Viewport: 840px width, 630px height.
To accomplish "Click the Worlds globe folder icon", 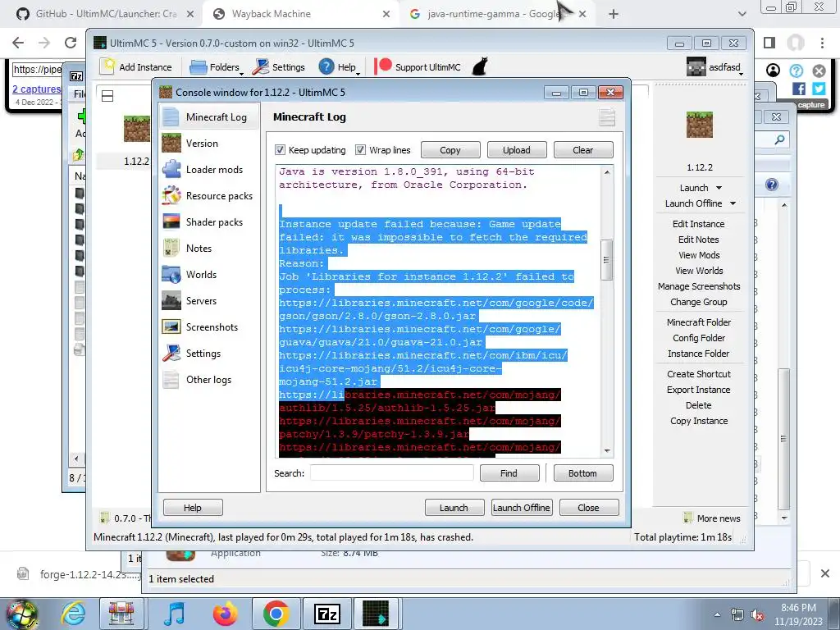I will (x=171, y=274).
